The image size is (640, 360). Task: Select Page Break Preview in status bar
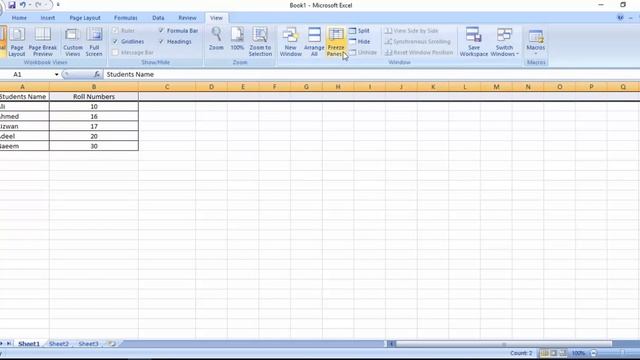tap(563, 353)
